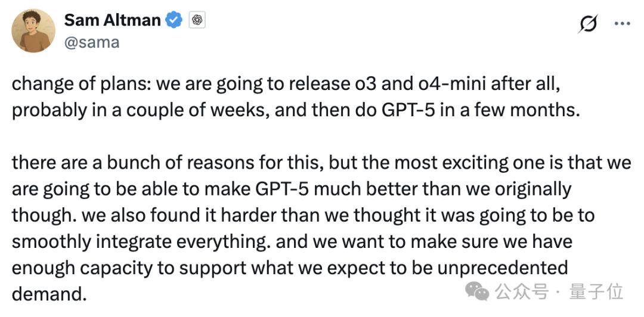Open Sam Altman's profile avatar

click(x=34, y=31)
